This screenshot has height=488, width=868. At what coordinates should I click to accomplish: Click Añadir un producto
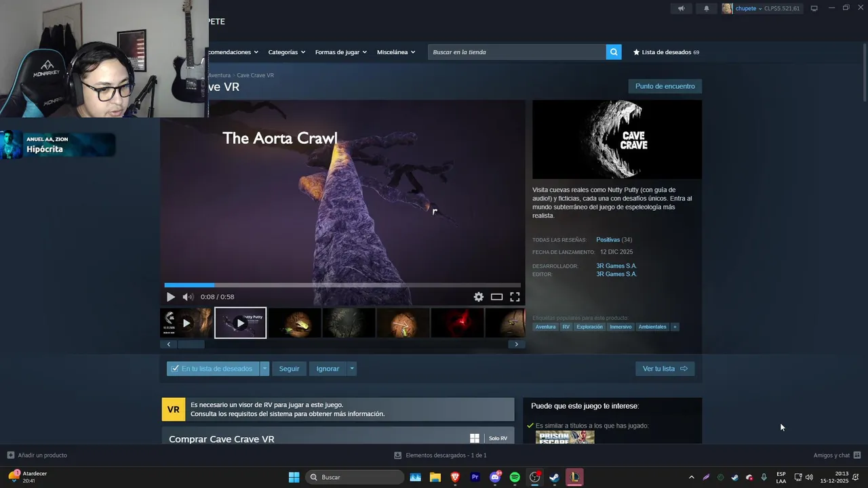pyautogui.click(x=37, y=455)
